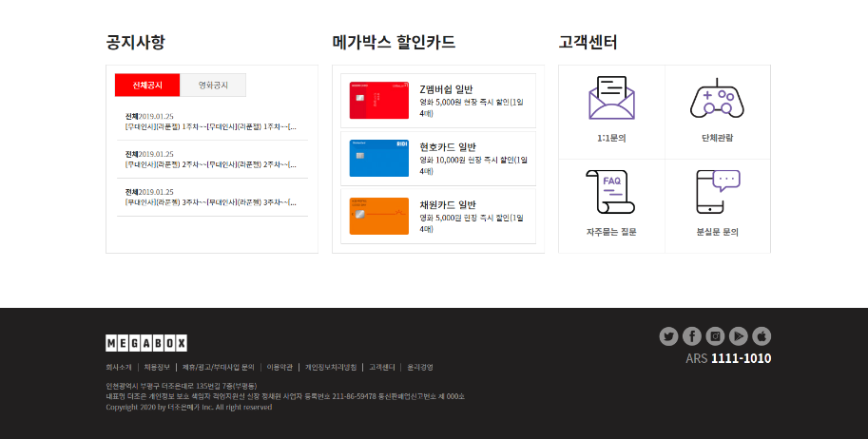Open the 제휴/광고/부대사업 문의 footer link
The width and height of the screenshot is (868, 439).
pos(218,367)
